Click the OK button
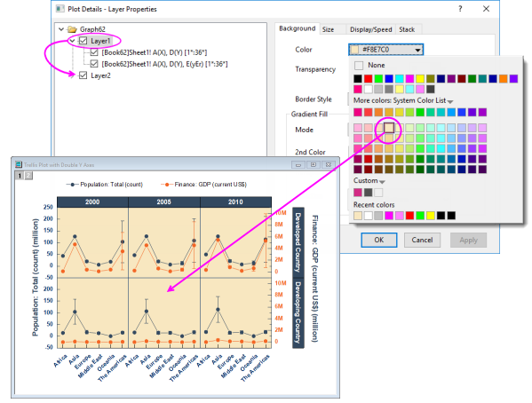 click(379, 240)
